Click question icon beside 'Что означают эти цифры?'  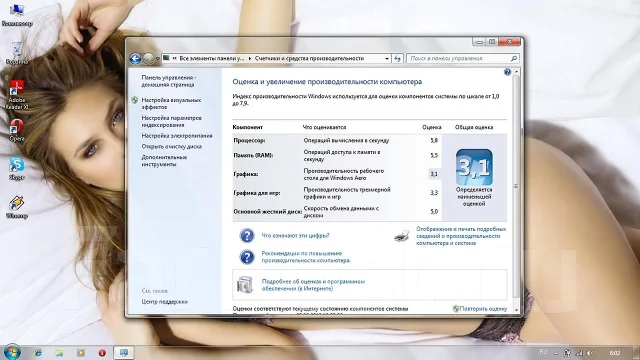coord(247,236)
